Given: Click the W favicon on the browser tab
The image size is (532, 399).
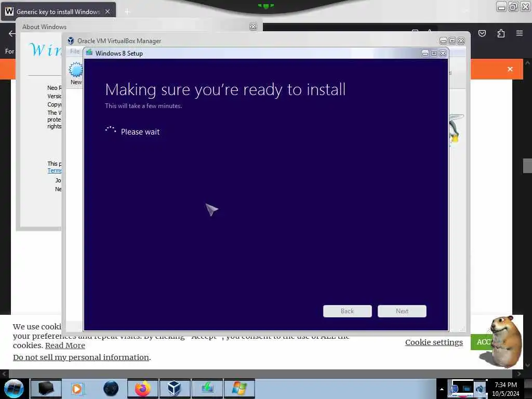Looking at the screenshot, I should tap(9, 11).
